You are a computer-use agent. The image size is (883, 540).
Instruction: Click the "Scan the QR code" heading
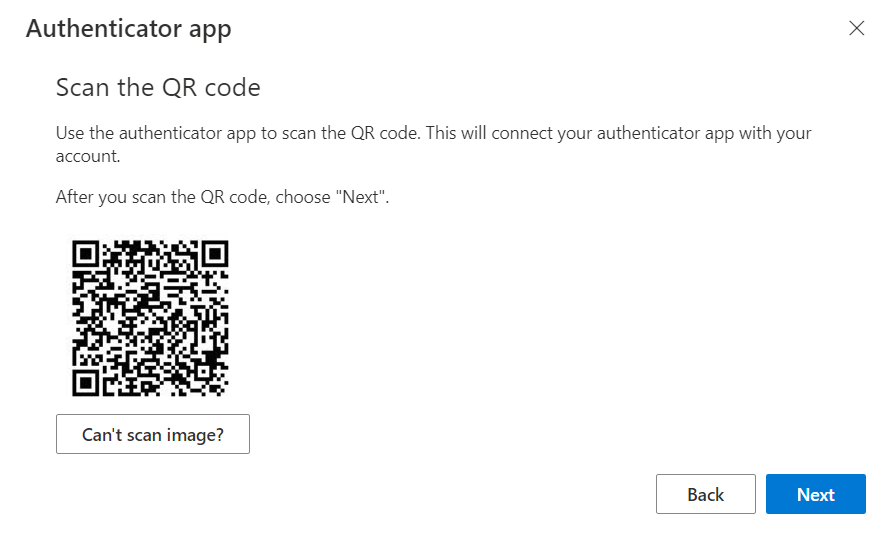point(158,88)
